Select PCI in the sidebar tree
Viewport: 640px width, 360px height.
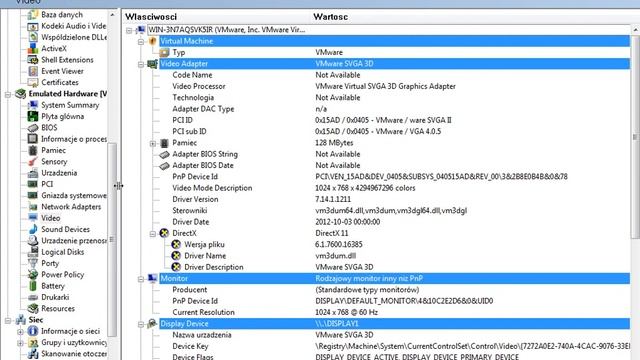pyautogui.click(x=47, y=184)
